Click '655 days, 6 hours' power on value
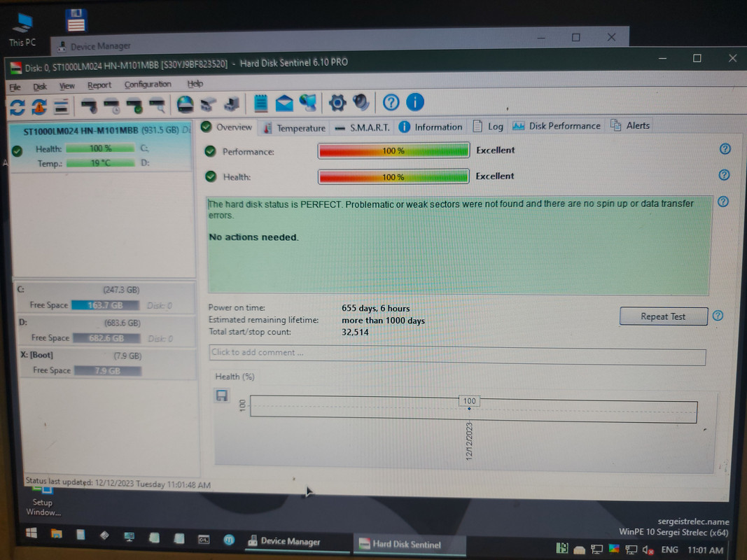Image resolution: width=747 pixels, height=560 pixels. pos(375,308)
